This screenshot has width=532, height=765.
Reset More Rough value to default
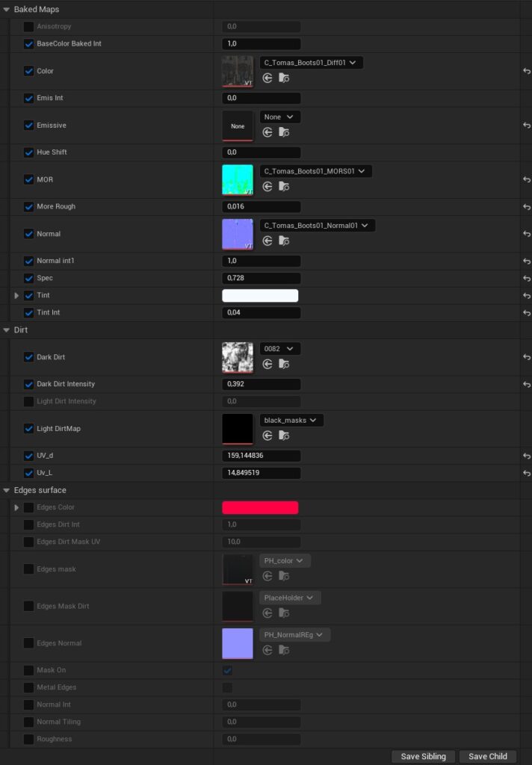527,207
